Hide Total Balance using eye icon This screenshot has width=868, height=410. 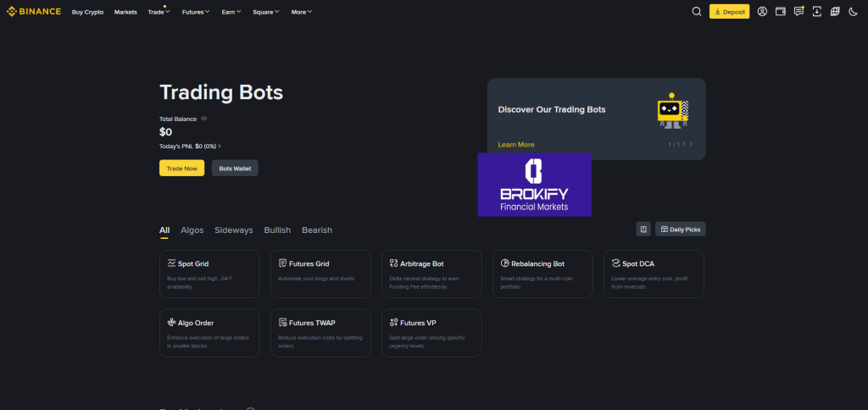(204, 119)
